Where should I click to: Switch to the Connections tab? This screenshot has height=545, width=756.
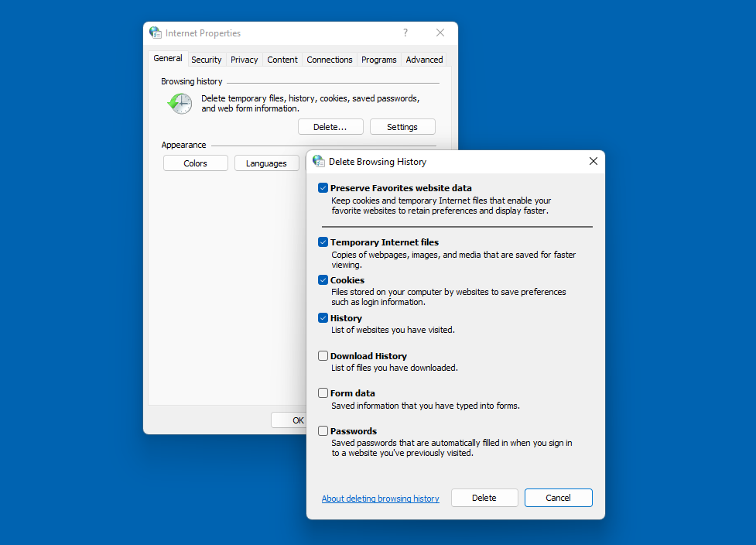click(x=329, y=59)
